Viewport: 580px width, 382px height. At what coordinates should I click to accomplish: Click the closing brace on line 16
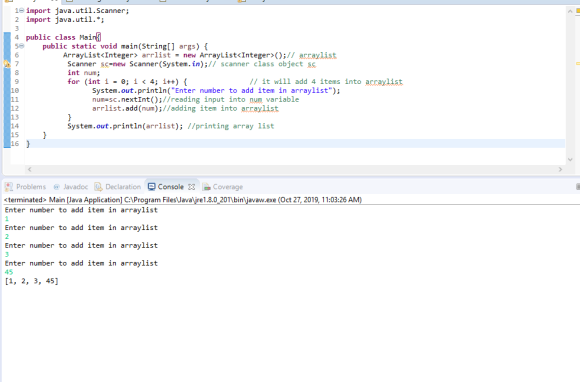tap(28, 144)
